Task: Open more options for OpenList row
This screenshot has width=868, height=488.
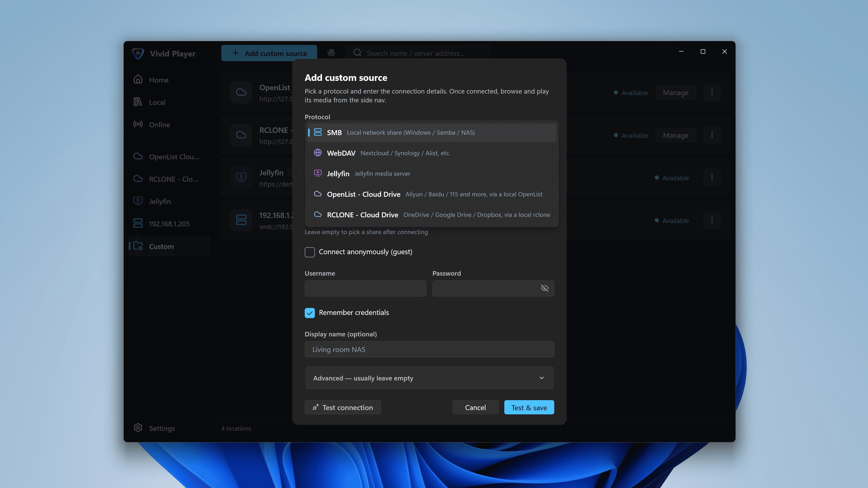Action: point(712,92)
